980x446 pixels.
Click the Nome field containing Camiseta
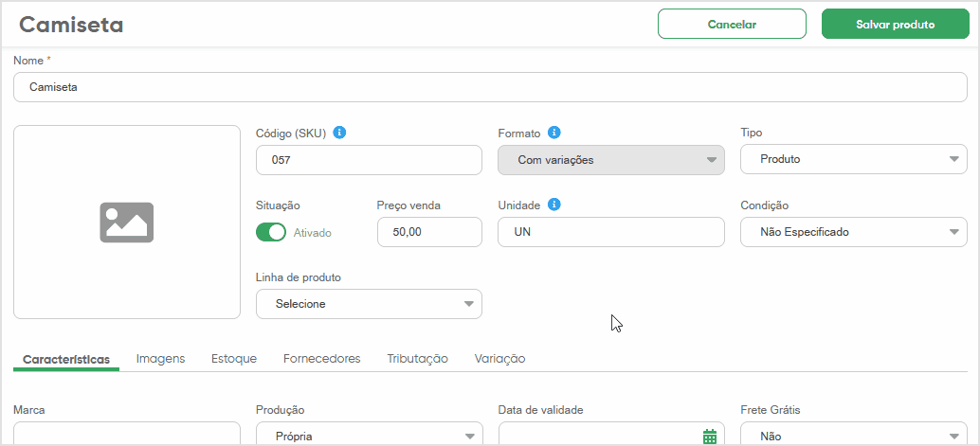[x=490, y=87]
